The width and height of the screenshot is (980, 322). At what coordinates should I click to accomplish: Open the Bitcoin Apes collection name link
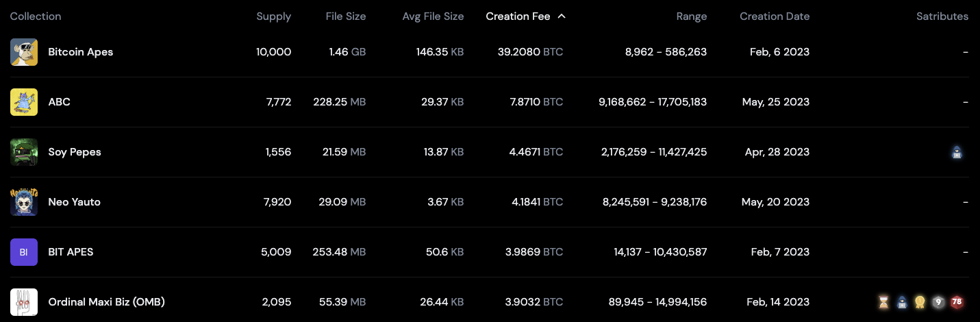80,52
